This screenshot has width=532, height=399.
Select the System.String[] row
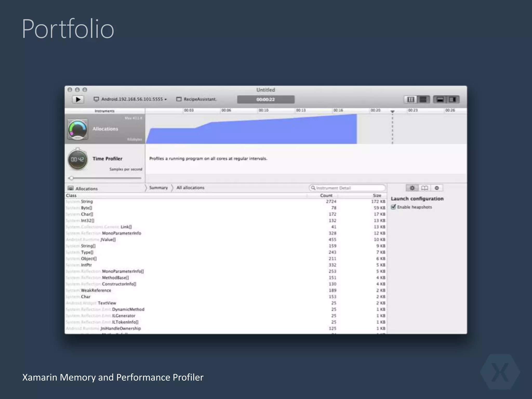(x=225, y=246)
